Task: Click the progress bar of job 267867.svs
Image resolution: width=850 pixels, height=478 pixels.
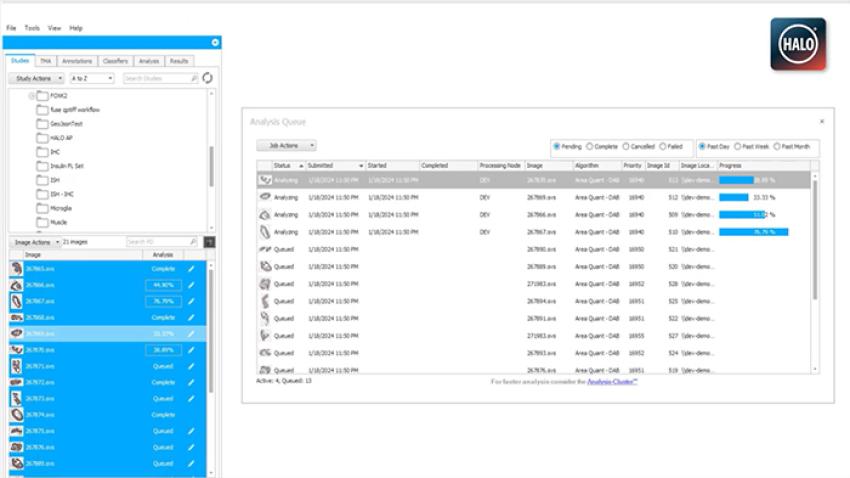Action: 753,232
